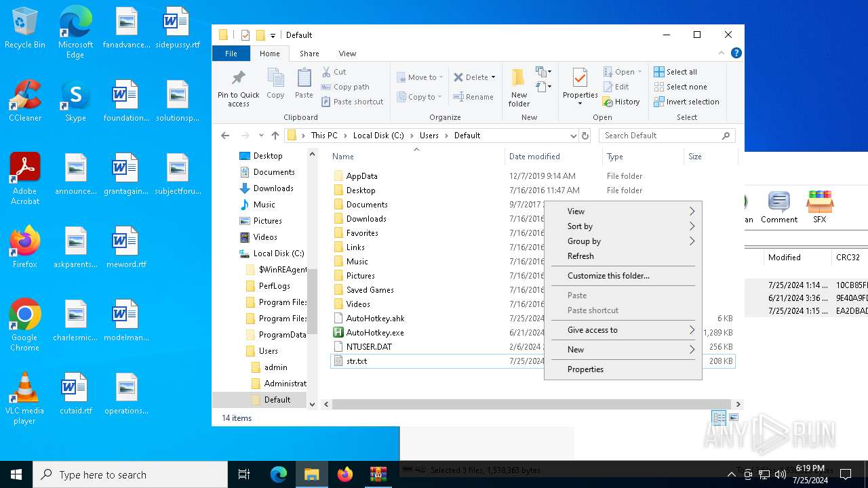
Task: Click Users in address breadcrumb
Action: click(x=429, y=136)
